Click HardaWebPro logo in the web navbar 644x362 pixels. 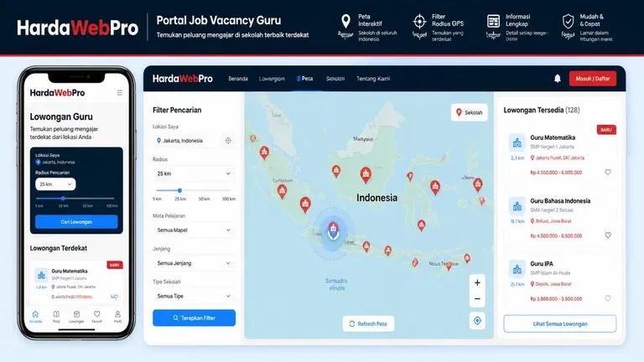click(182, 79)
